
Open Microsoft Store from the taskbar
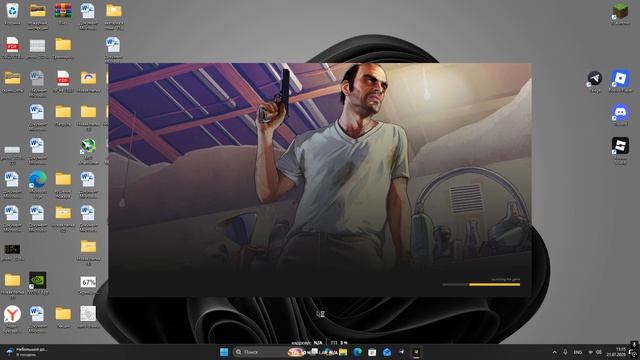(x=372, y=352)
